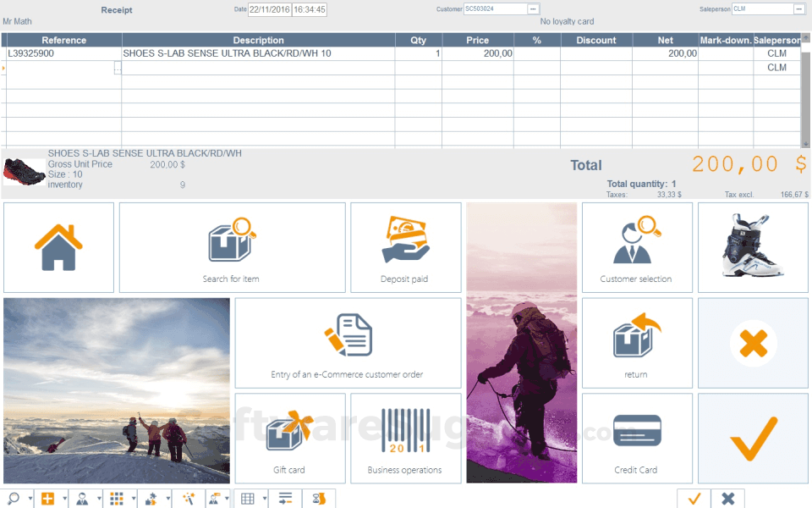Viewport: 812px width, 508px height.
Task: Open the Customer field ellipsis lookup button
Action: point(533,9)
